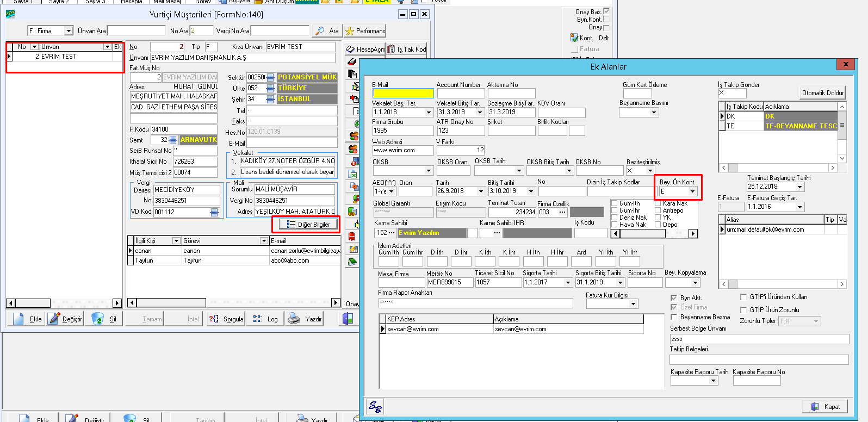Click Serbest Bolge Ünvanı field
Viewport: 868px width, 422px height.
pos(759,339)
